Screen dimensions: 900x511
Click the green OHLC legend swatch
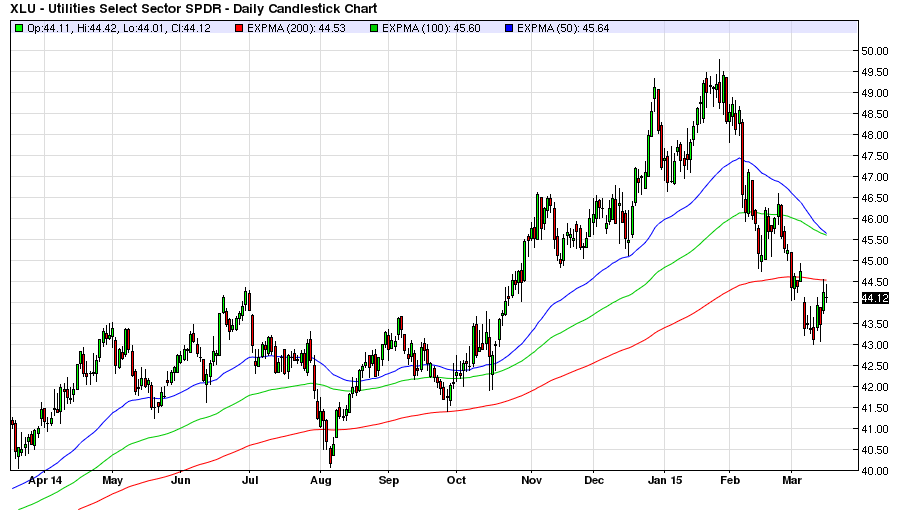[x=19, y=28]
